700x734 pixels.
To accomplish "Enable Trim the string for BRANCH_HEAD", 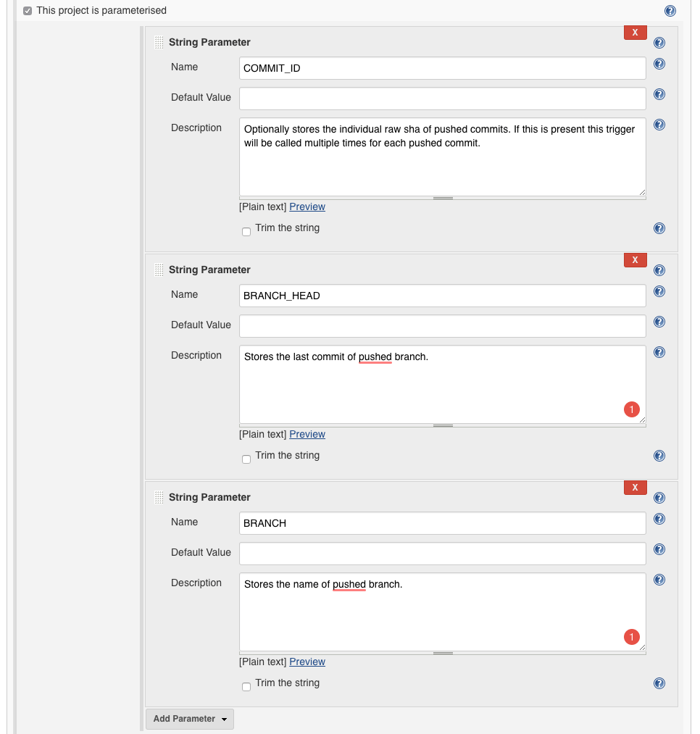I will pyautogui.click(x=246, y=459).
